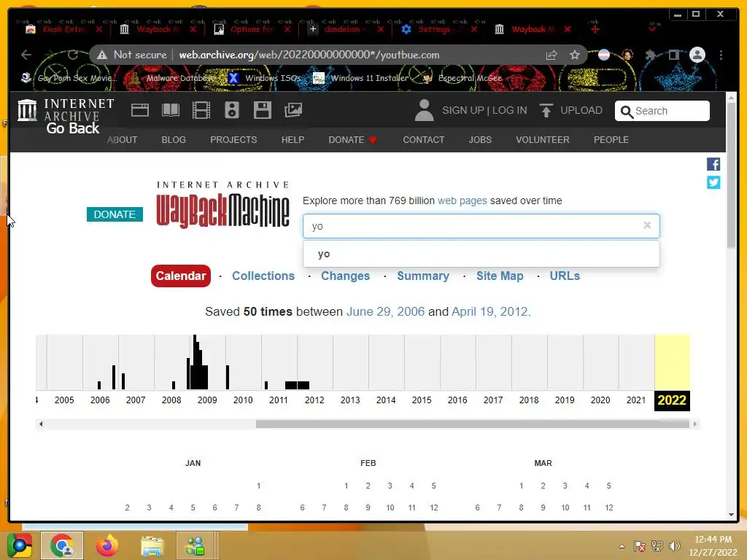
Task: Click the timeline horizontal scrollbar thumb
Action: (x=473, y=424)
